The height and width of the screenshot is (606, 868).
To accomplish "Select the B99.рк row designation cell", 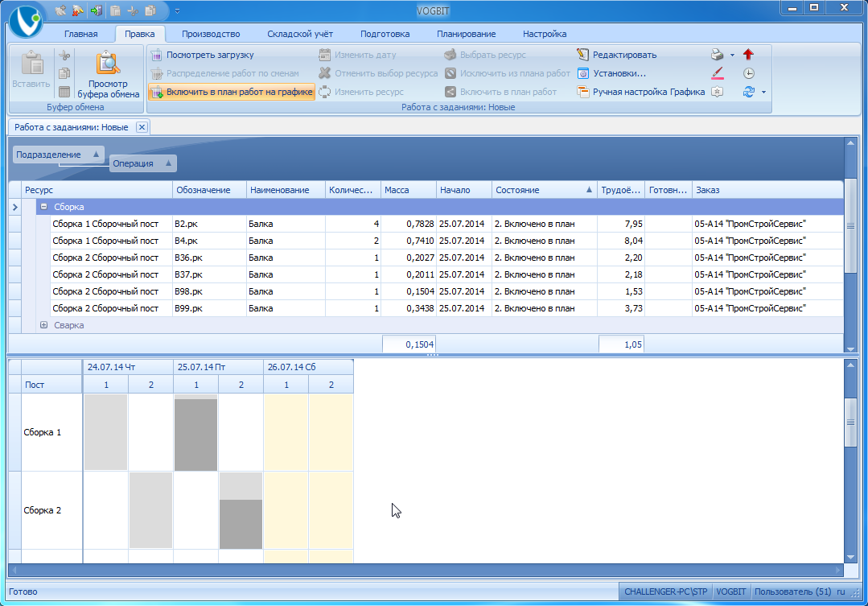I will click(x=210, y=308).
